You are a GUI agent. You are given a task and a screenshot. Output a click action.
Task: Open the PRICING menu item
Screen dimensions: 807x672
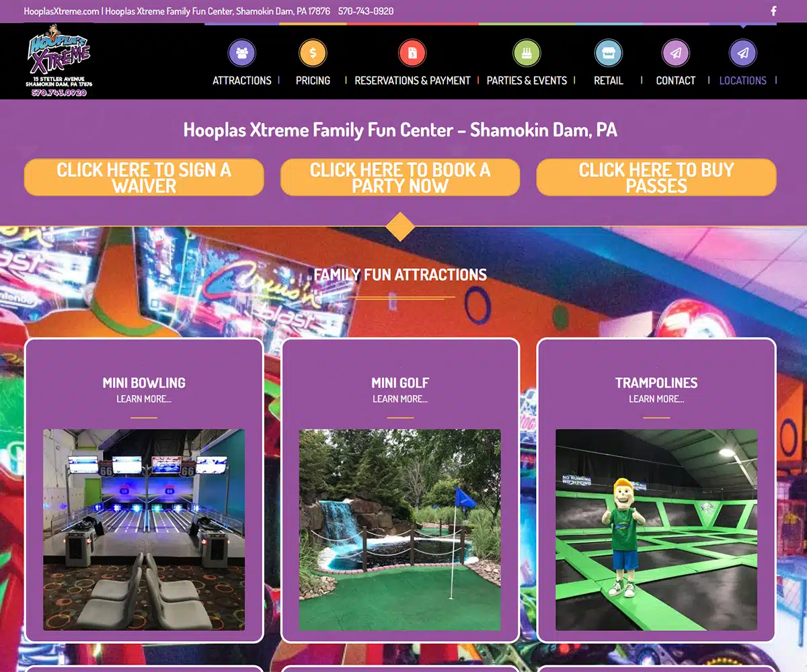[313, 81]
